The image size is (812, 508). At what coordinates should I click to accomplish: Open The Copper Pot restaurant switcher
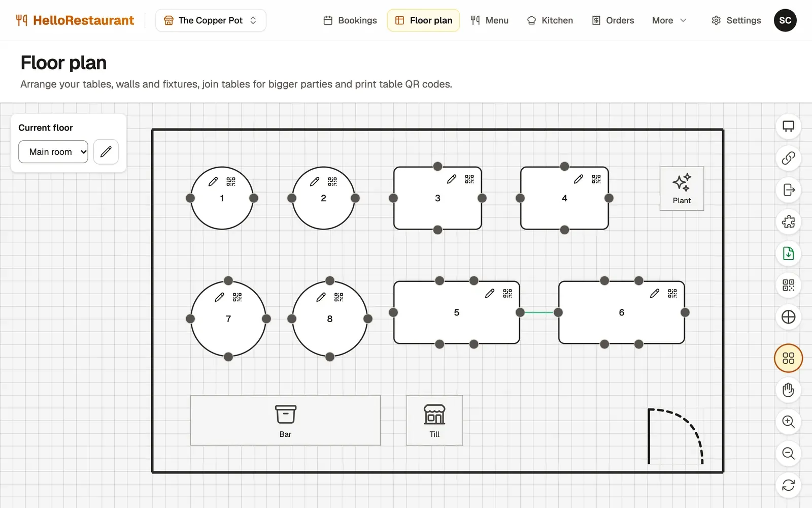point(211,20)
